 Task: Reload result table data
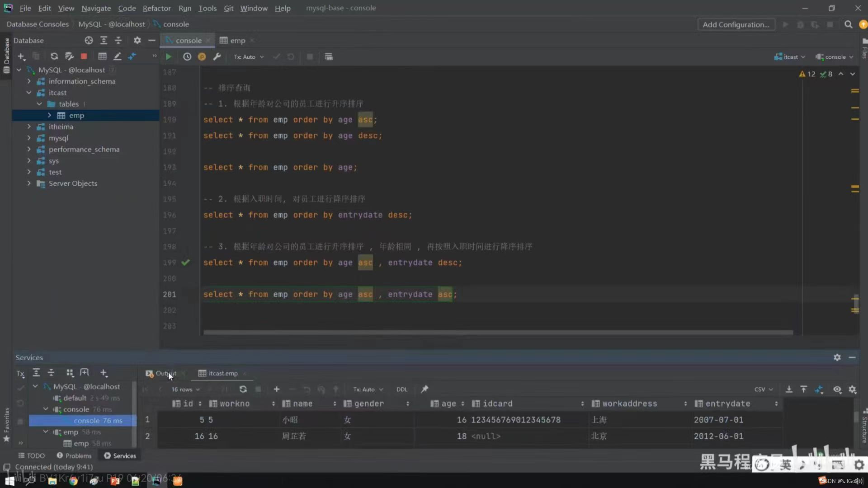[243, 389]
